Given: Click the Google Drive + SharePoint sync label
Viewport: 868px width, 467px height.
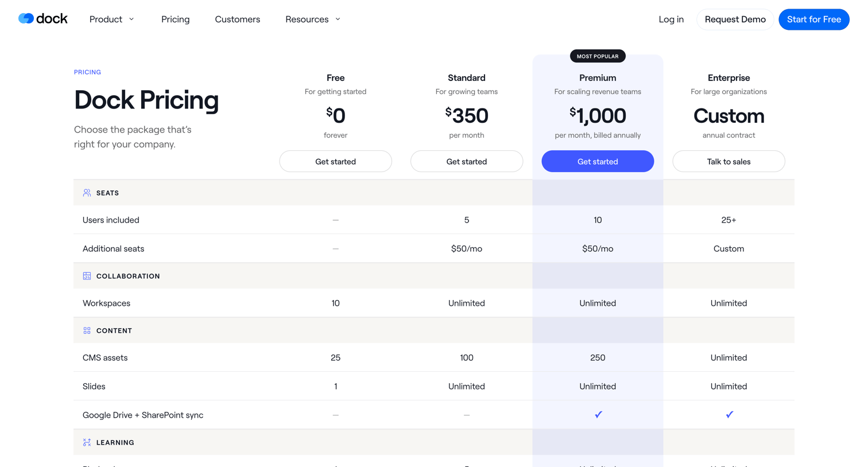Looking at the screenshot, I should coord(143,415).
